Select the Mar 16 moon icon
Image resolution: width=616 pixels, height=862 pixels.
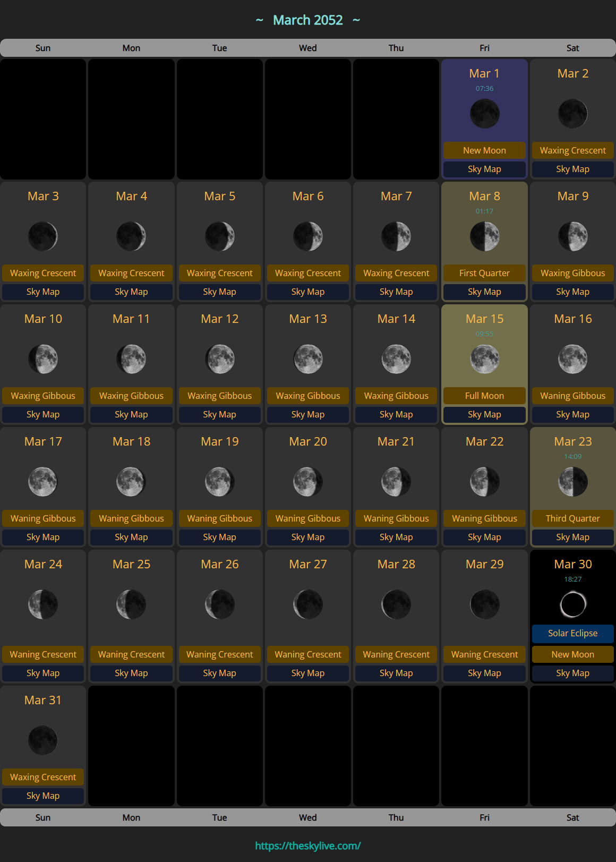(572, 359)
